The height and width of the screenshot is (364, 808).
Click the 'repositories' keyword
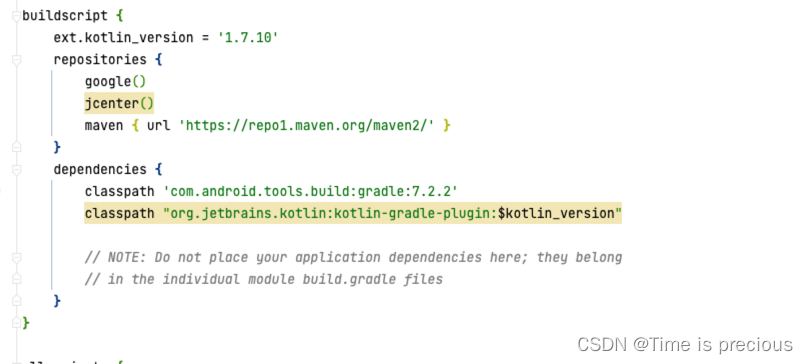pyautogui.click(x=100, y=60)
